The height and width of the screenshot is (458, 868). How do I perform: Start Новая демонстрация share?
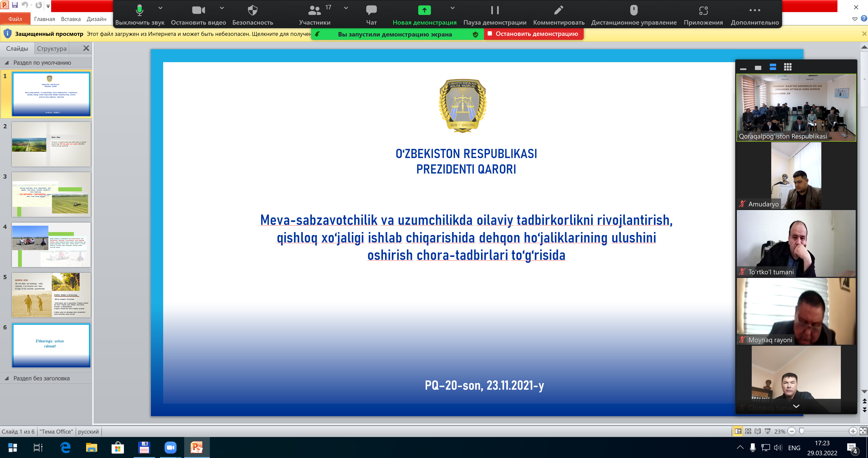tap(425, 15)
